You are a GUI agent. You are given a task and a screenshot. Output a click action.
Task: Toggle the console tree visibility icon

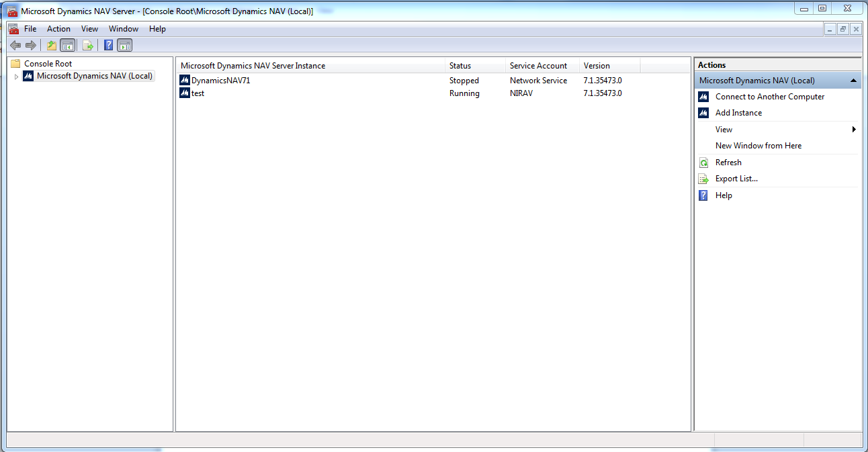(68, 45)
